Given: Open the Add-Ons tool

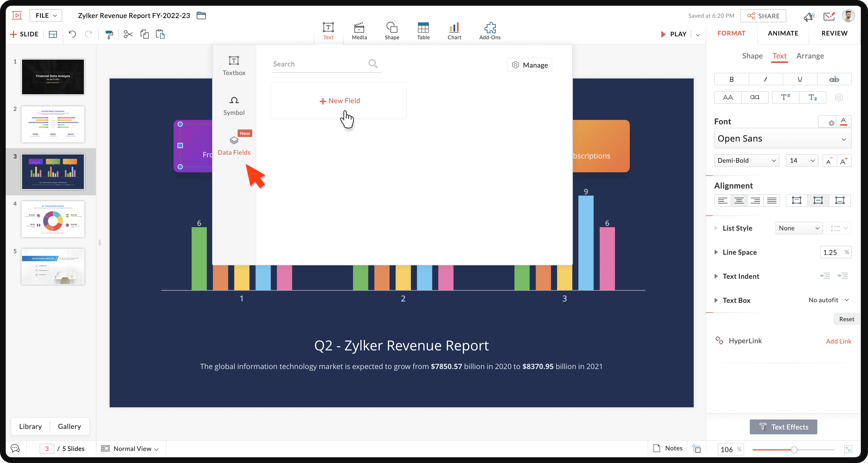Looking at the screenshot, I should click(490, 31).
